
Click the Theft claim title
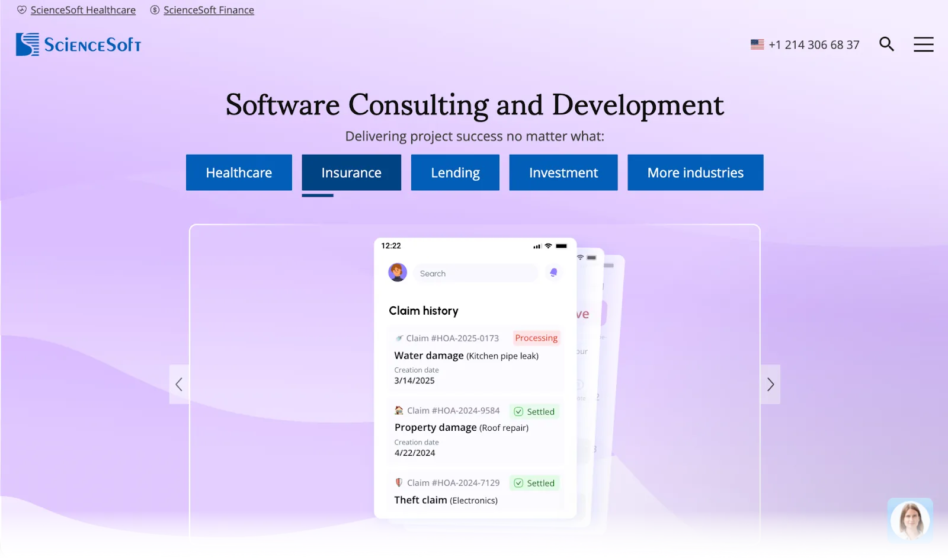(421, 500)
